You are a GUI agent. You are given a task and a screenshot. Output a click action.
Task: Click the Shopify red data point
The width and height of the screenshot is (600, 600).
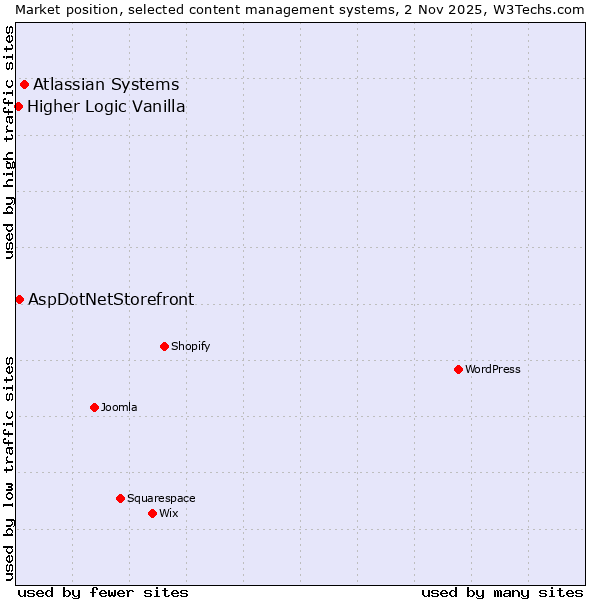tap(164, 347)
